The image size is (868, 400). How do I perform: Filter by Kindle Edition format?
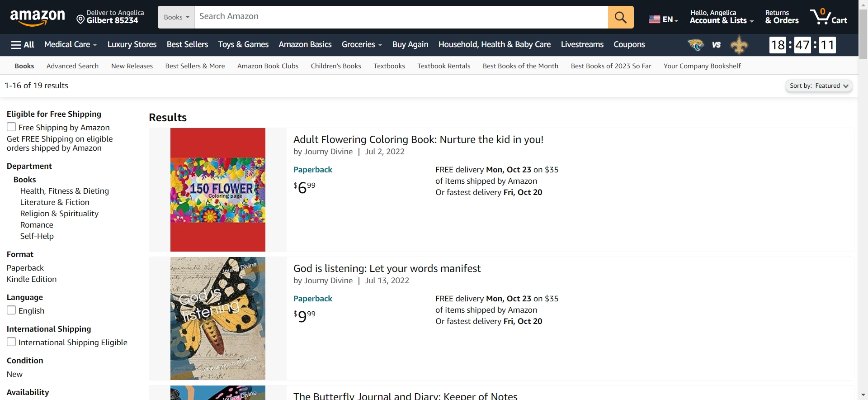[32, 279]
